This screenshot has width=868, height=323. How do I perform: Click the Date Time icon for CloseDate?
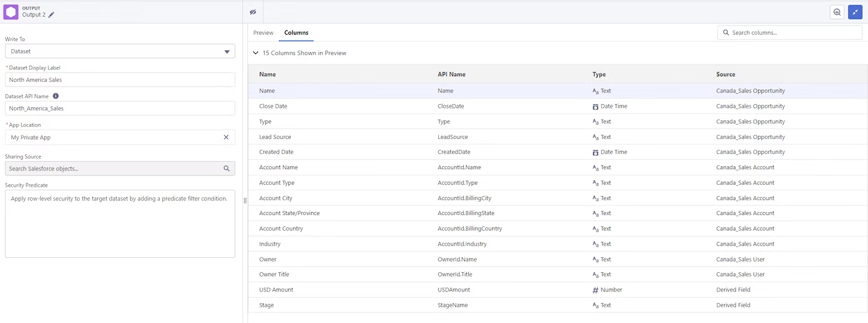595,107
